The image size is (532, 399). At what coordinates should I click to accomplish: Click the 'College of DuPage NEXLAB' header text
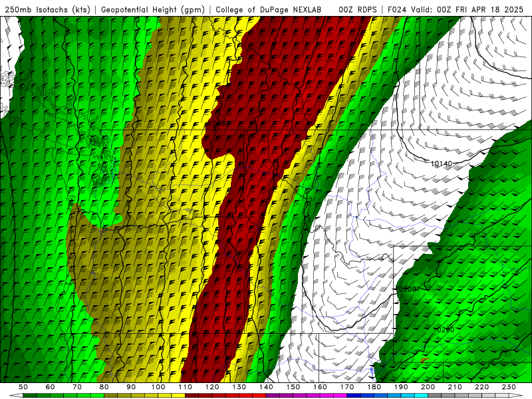[x=269, y=9]
